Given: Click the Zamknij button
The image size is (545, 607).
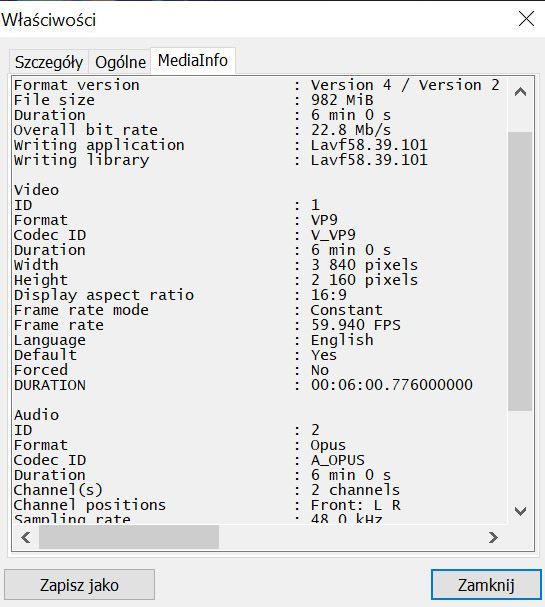Looking at the screenshot, I should 486,585.
